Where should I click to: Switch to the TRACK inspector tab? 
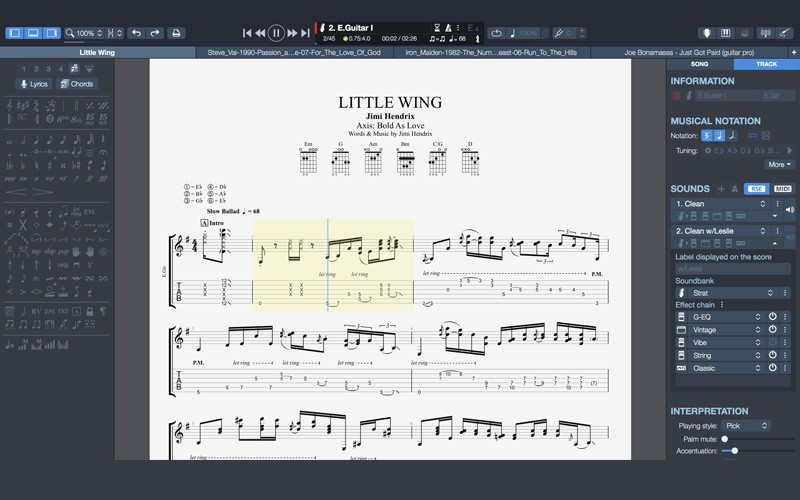(767, 64)
